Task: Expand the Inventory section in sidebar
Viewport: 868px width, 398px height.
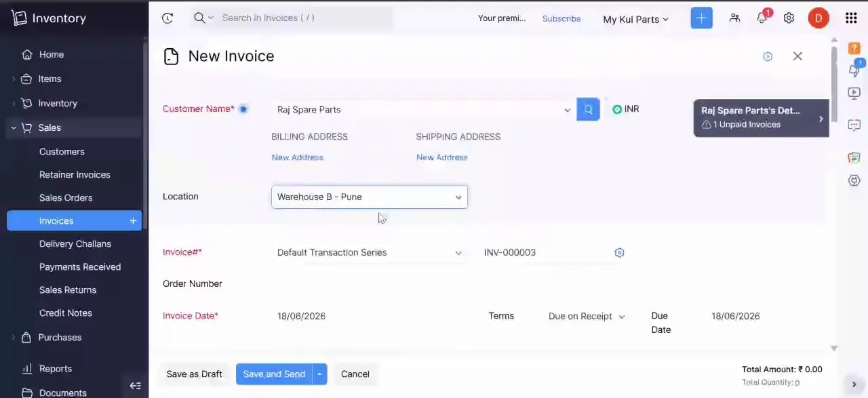Action: [14, 104]
